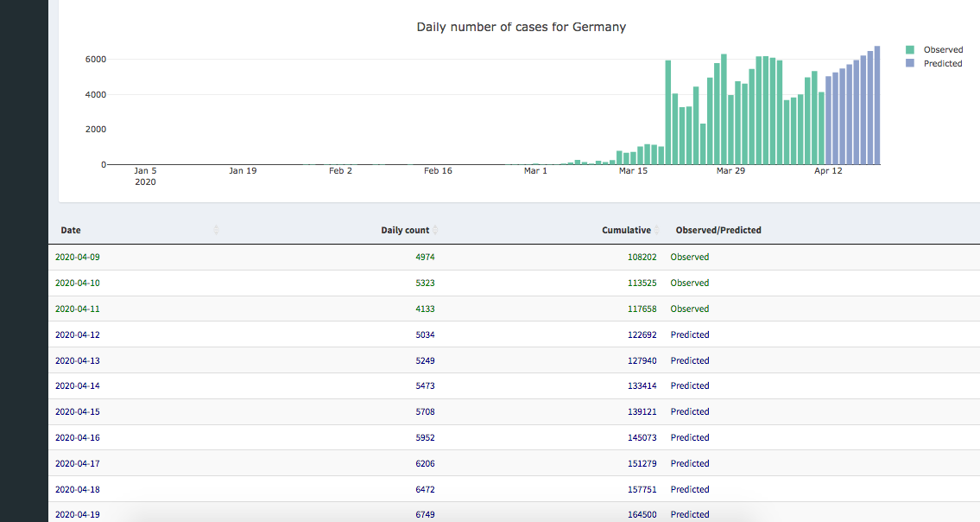Click cumulative value 117658 cell
The image size is (980, 522).
(642, 309)
